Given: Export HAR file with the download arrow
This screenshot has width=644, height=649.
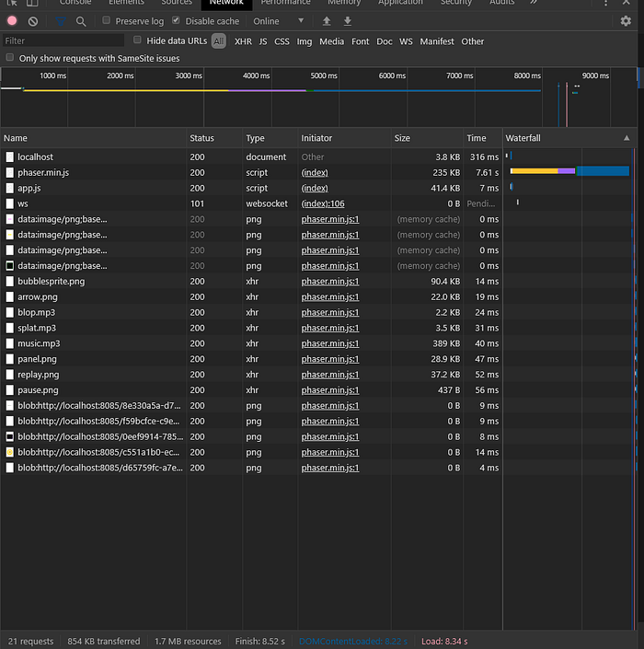Looking at the screenshot, I should [x=348, y=21].
